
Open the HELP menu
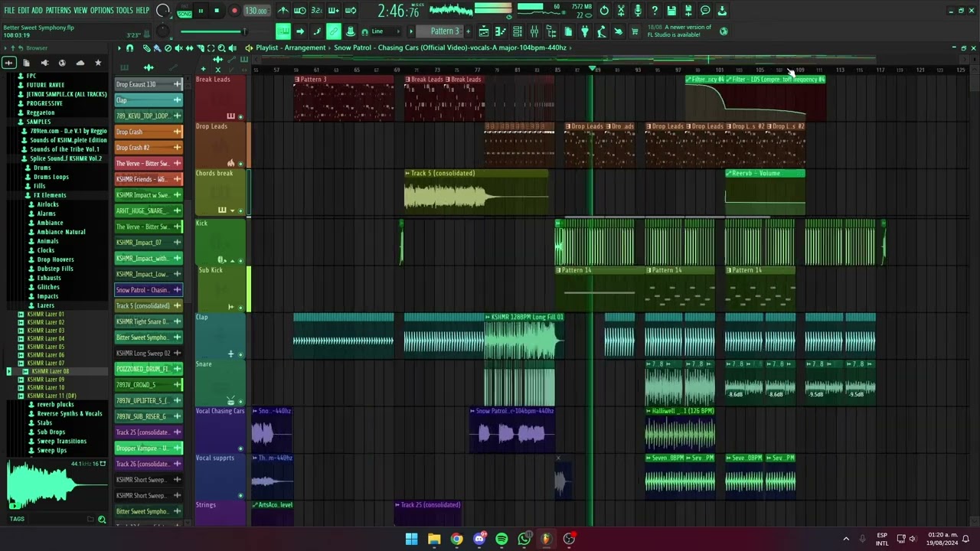tap(142, 11)
